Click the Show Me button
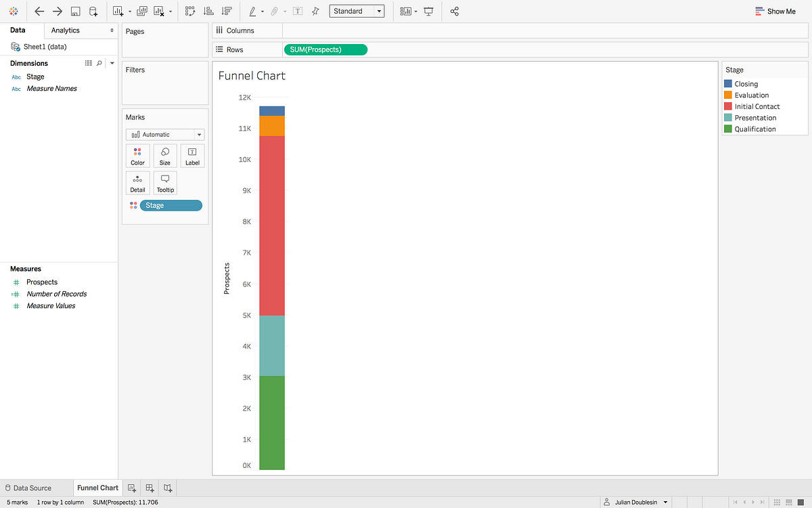The width and height of the screenshot is (812, 508). (775, 11)
